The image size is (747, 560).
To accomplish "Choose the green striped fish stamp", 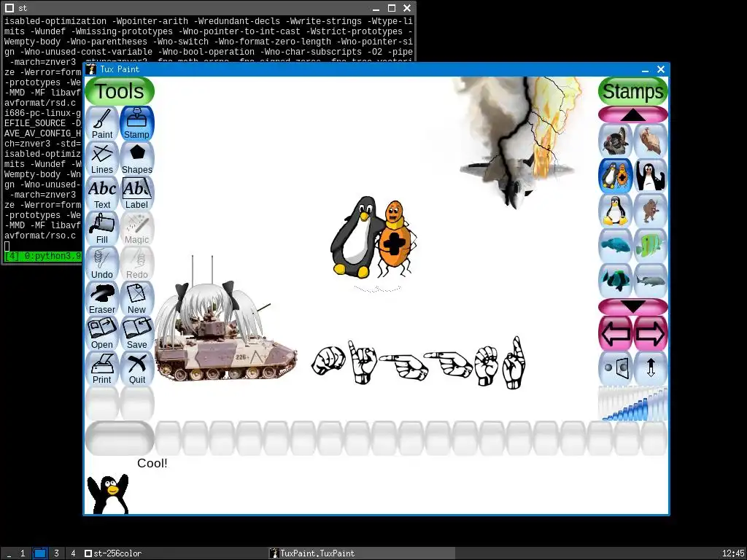I will point(650,246).
